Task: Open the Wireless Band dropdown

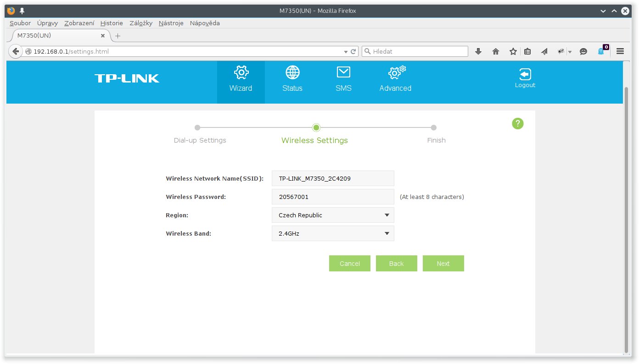Action: point(333,233)
